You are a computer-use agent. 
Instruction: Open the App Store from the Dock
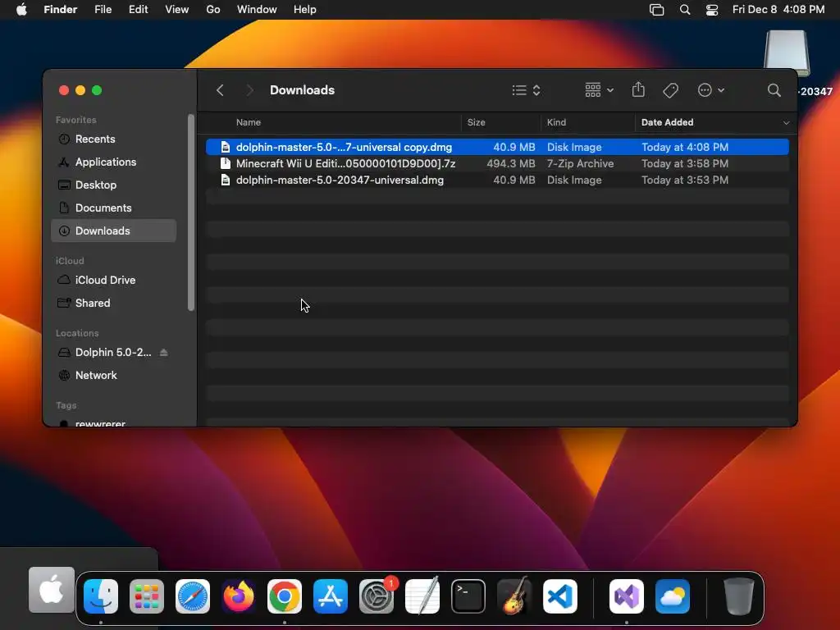(x=331, y=596)
